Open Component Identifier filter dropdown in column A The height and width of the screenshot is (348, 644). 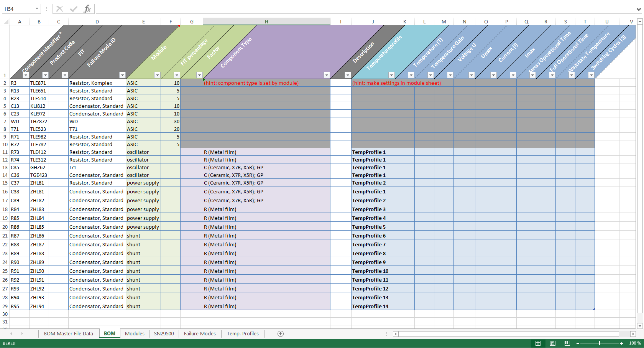[26, 75]
